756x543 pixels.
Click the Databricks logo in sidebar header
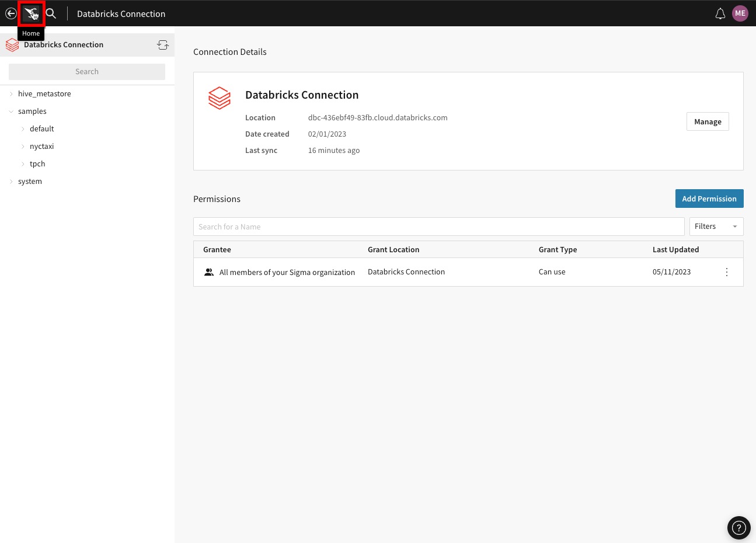12,45
